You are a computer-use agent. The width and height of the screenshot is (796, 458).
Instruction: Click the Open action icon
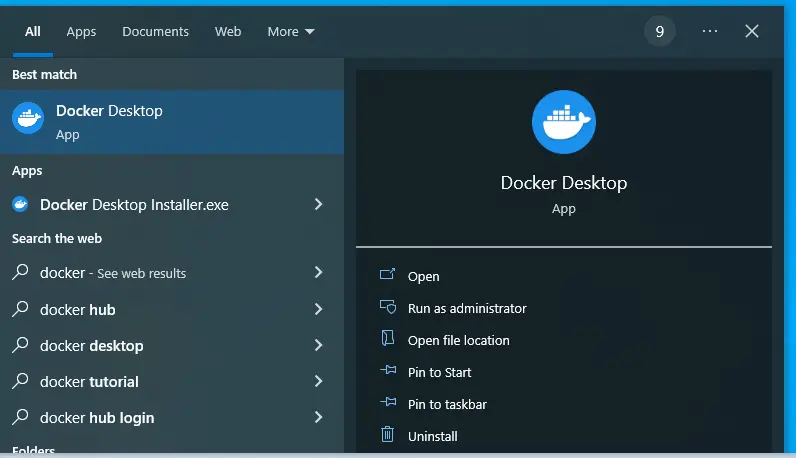pyautogui.click(x=387, y=275)
